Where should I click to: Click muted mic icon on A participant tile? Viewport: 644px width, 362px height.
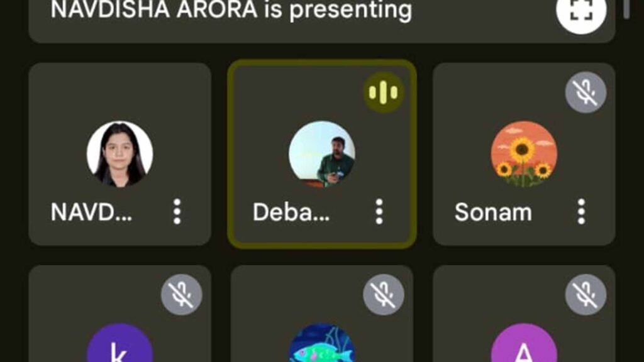(586, 294)
